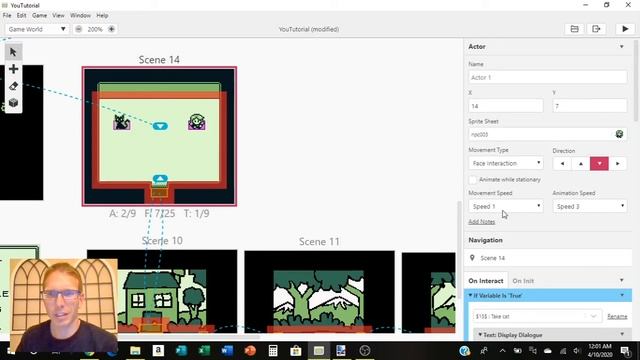Click the up-arrow trigger near Scene 14 door
Image resolution: width=640 pixels, height=360 pixels.
(160, 179)
